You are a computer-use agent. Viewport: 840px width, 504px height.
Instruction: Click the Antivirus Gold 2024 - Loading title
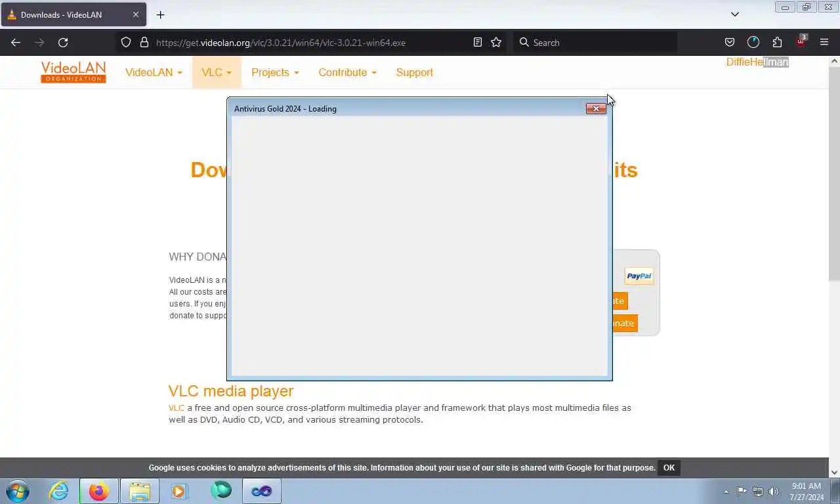tap(285, 109)
